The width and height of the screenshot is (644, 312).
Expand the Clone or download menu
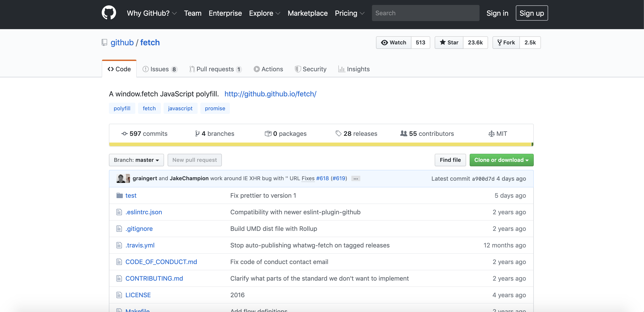[501, 160]
